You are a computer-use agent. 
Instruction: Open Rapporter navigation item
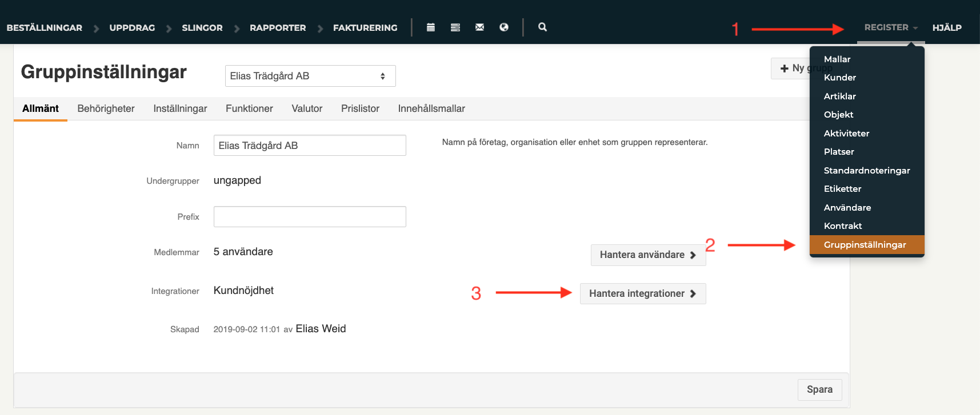click(278, 27)
